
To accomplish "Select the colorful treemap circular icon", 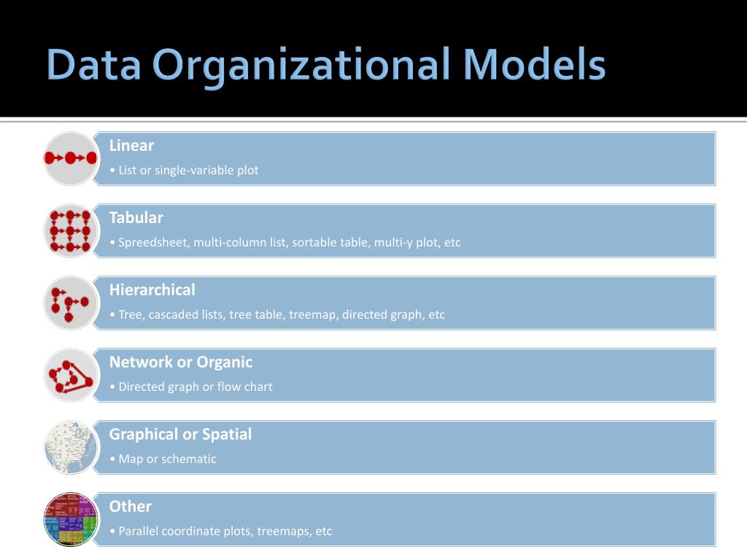I will pos(71,519).
